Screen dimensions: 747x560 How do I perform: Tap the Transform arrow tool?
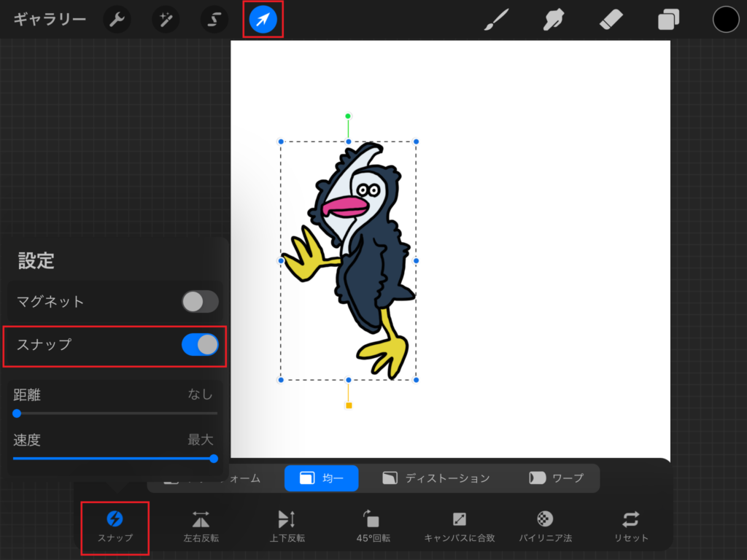coord(263,20)
